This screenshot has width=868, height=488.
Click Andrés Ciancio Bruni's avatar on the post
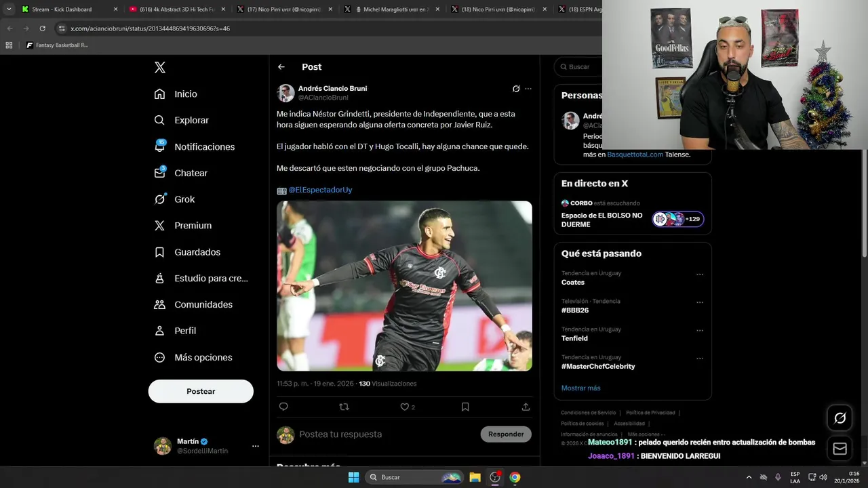tap(285, 93)
